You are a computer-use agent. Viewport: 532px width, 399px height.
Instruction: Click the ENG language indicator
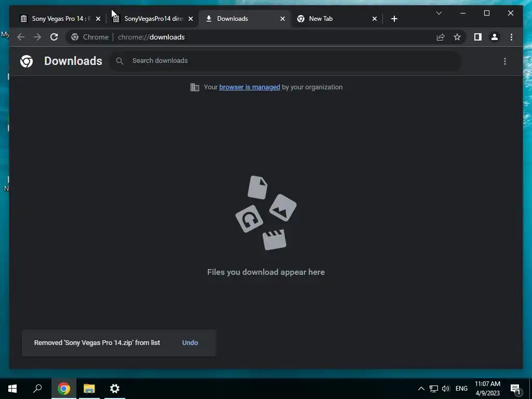pyautogui.click(x=461, y=389)
